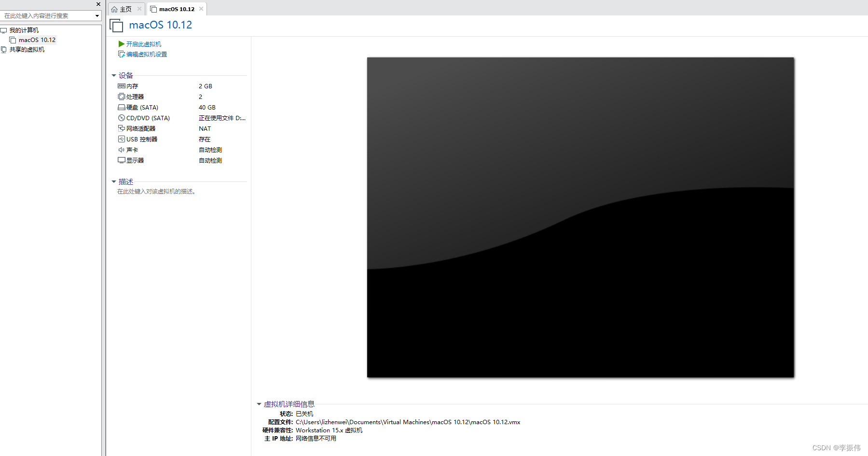The image size is (868, 456).
Task: Collapse the 虚拟机详细信息 details section
Action: pos(259,404)
